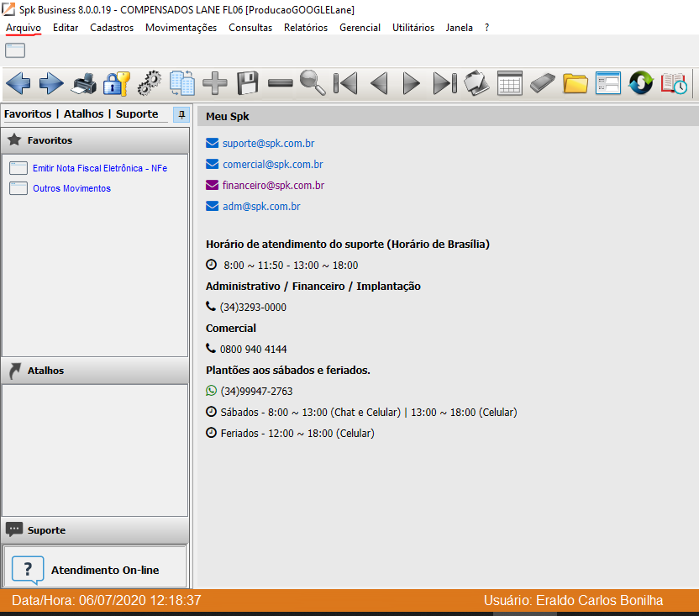
Task: Click suporte@spk.com.br email link
Action: click(x=268, y=143)
